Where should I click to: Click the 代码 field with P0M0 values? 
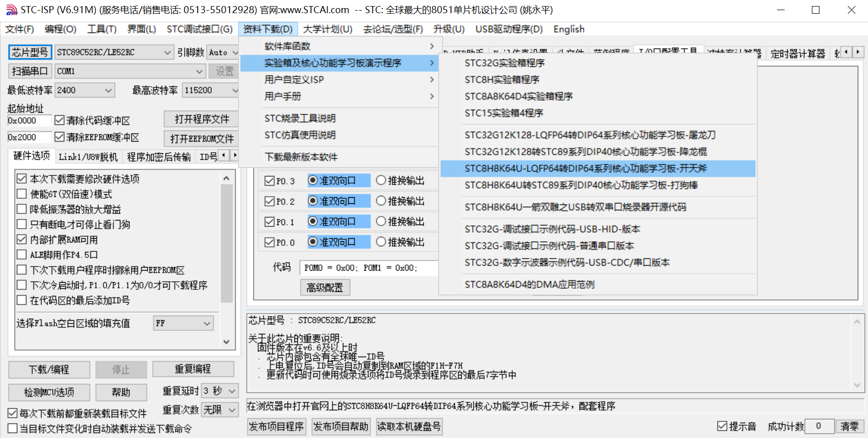369,268
